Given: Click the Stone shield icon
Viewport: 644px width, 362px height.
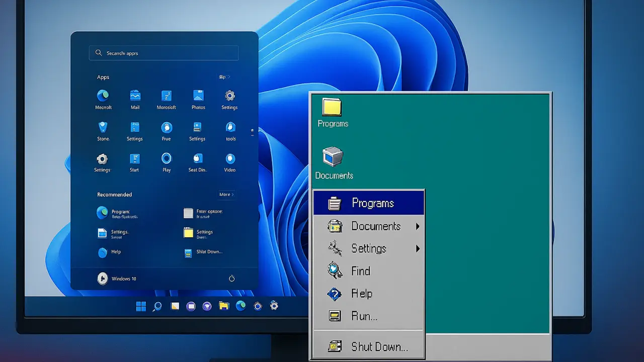Looking at the screenshot, I should click(x=103, y=127).
